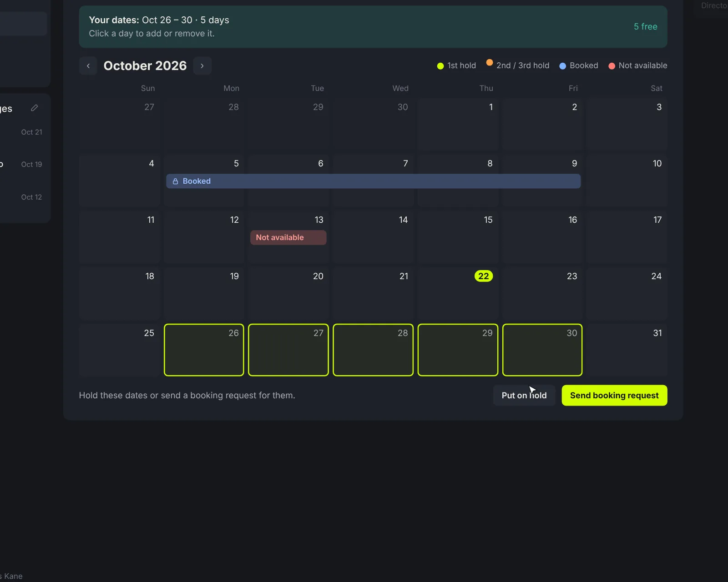Send booking request for selected dates
728x582 pixels.
(614, 395)
